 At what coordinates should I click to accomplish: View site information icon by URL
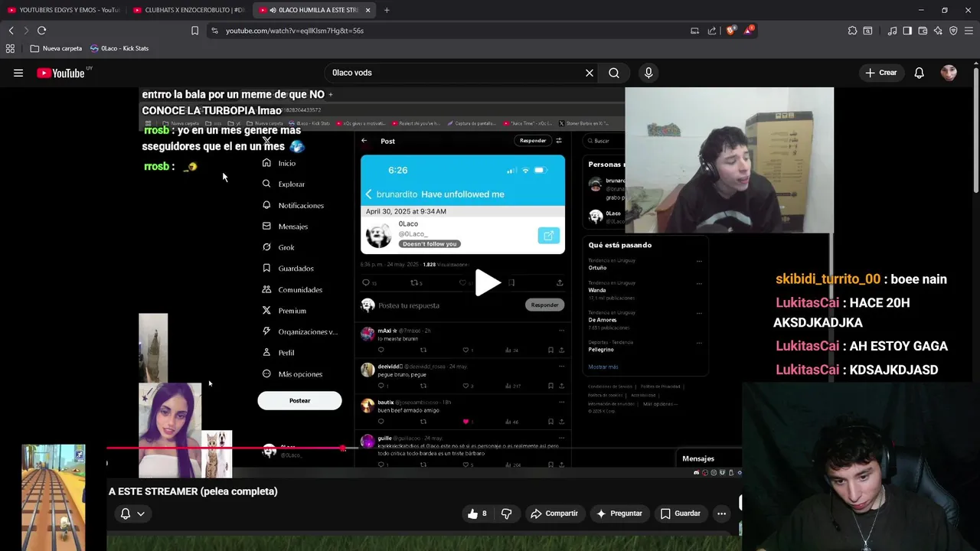tap(214, 31)
